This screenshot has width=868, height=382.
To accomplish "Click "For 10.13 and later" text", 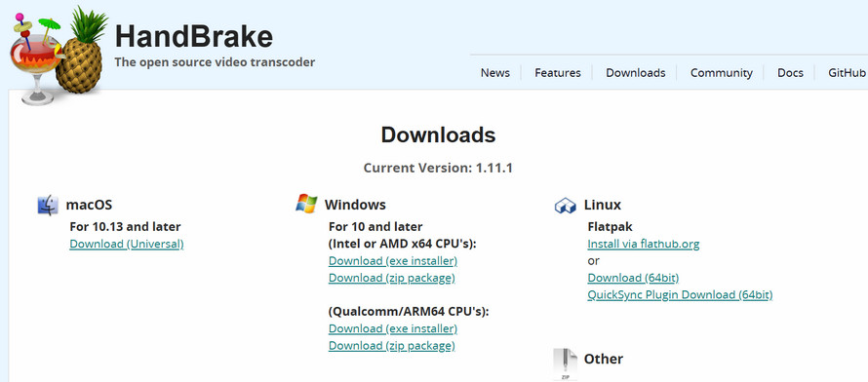I will [x=125, y=227].
